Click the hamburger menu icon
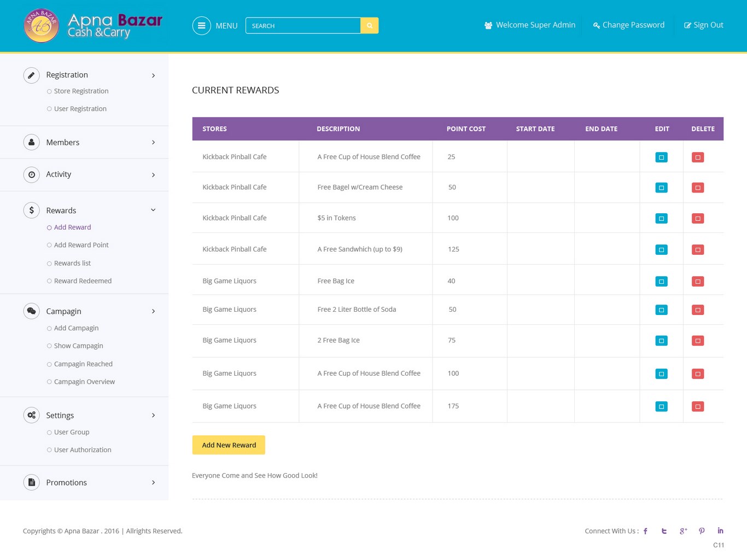The width and height of the screenshot is (747, 560). 201,26
